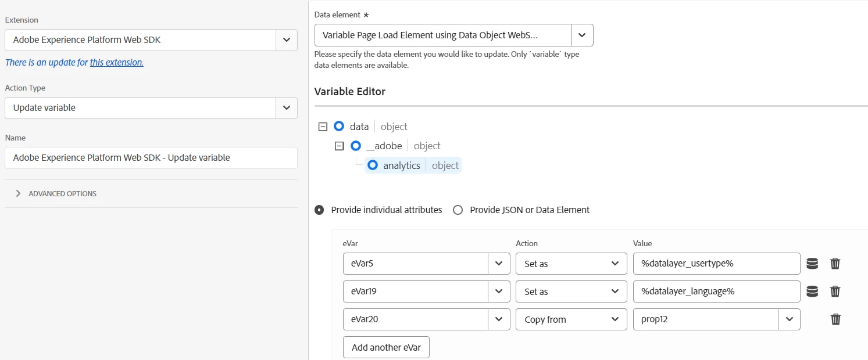Open the eVar19 variable dropdown

click(499, 291)
